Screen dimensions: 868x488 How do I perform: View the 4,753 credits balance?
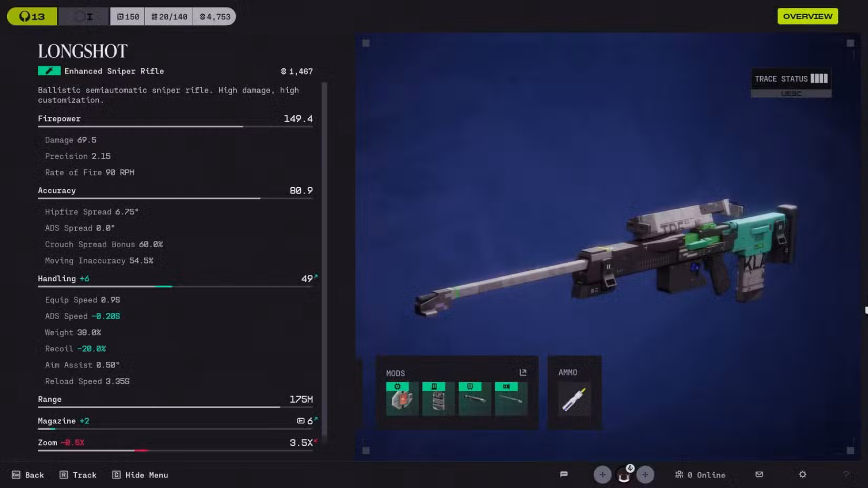(x=215, y=17)
